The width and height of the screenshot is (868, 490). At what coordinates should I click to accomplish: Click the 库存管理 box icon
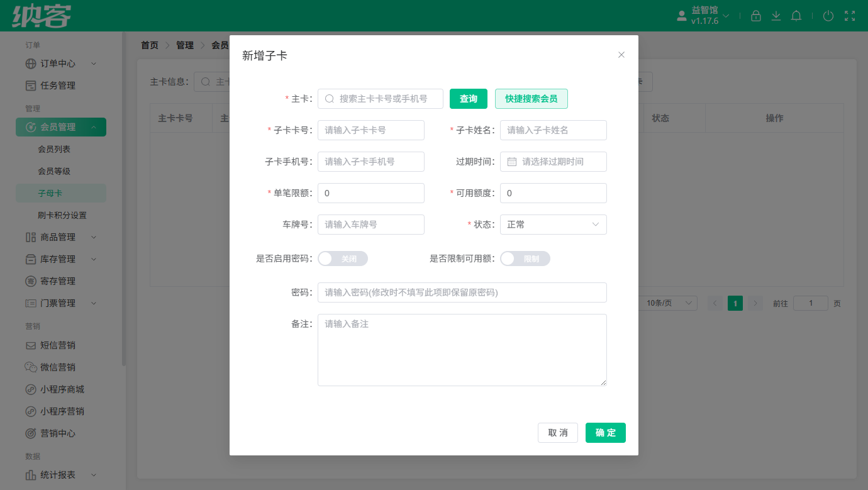(x=31, y=259)
